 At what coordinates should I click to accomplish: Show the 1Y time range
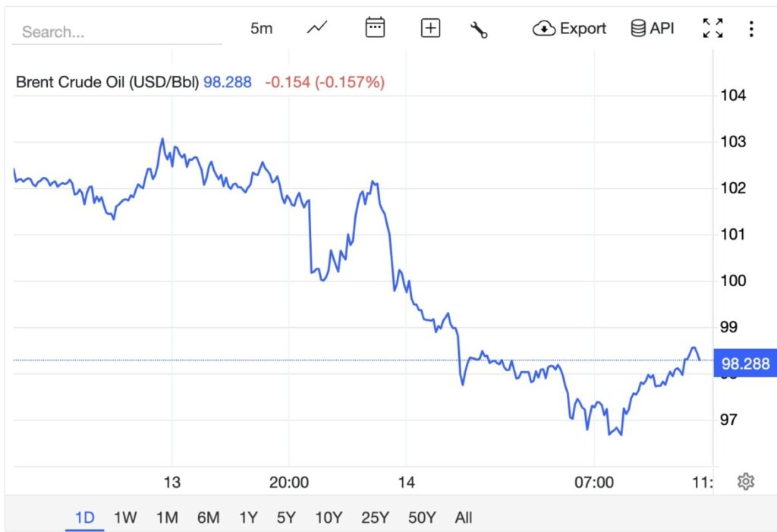[x=248, y=518]
